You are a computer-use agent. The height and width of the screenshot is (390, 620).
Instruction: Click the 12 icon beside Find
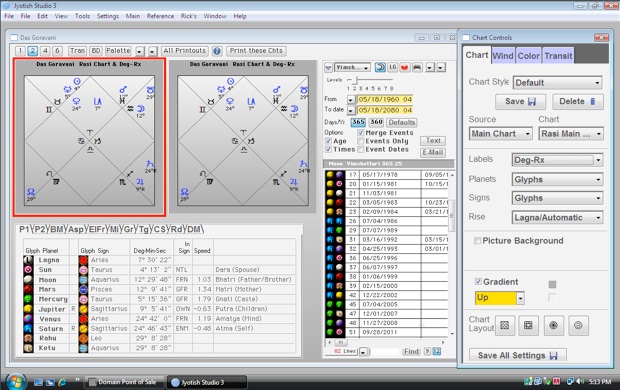pyautogui.click(x=437, y=351)
